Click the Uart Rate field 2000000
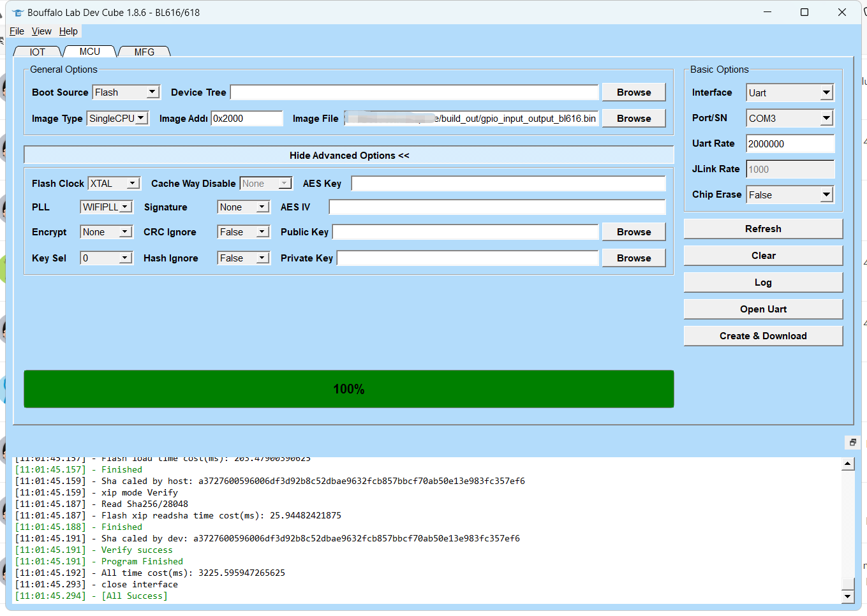867x616 pixels. (x=790, y=144)
